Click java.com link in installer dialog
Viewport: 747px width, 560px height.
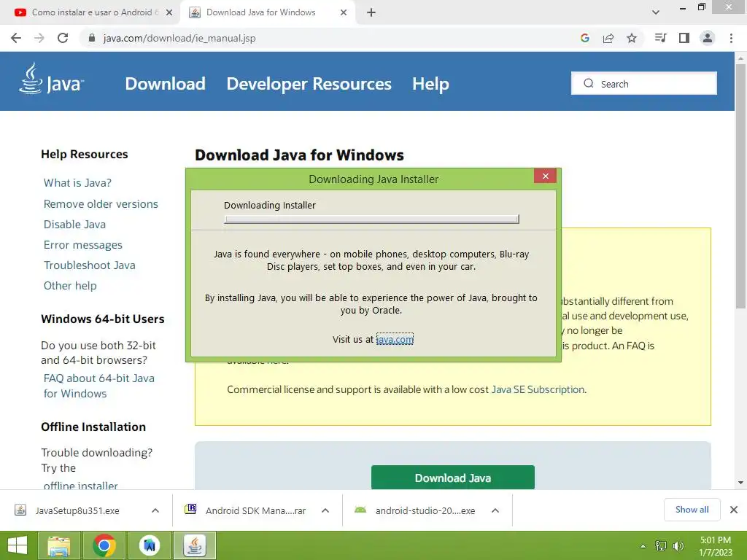tap(395, 339)
